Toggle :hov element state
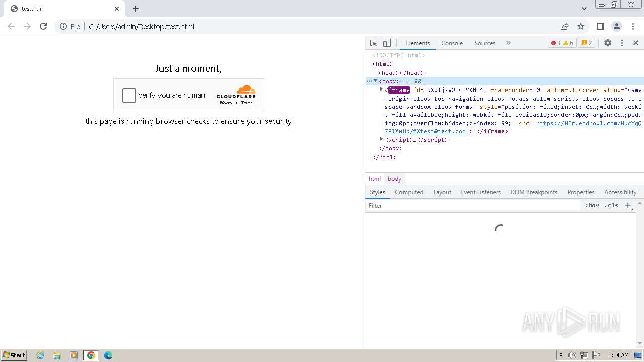This screenshot has width=644, height=362. click(592, 206)
